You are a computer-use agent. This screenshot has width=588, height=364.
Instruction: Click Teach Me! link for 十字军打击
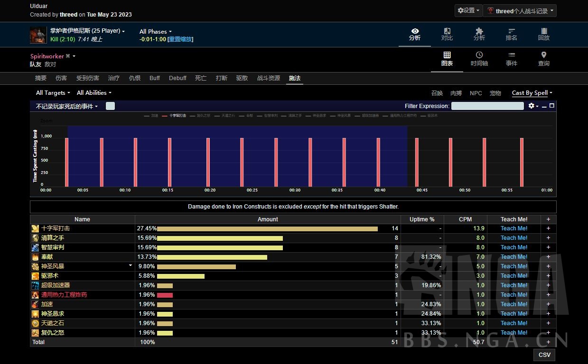pyautogui.click(x=514, y=228)
